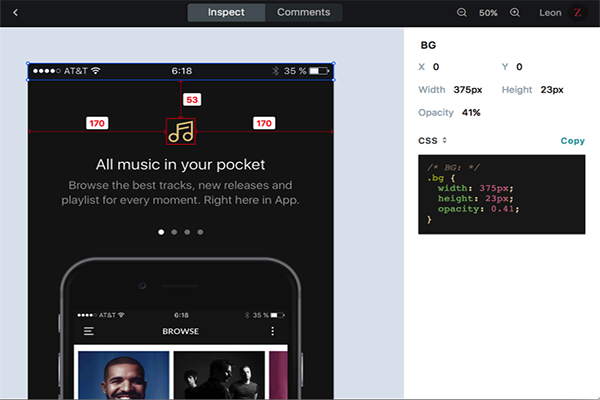
Task: Click the Opacity value 41%
Action: tap(471, 113)
